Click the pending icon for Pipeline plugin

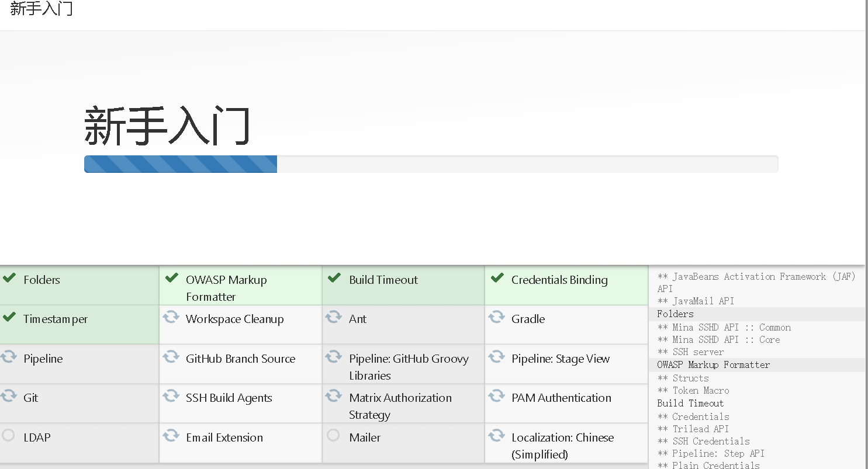tap(8, 357)
